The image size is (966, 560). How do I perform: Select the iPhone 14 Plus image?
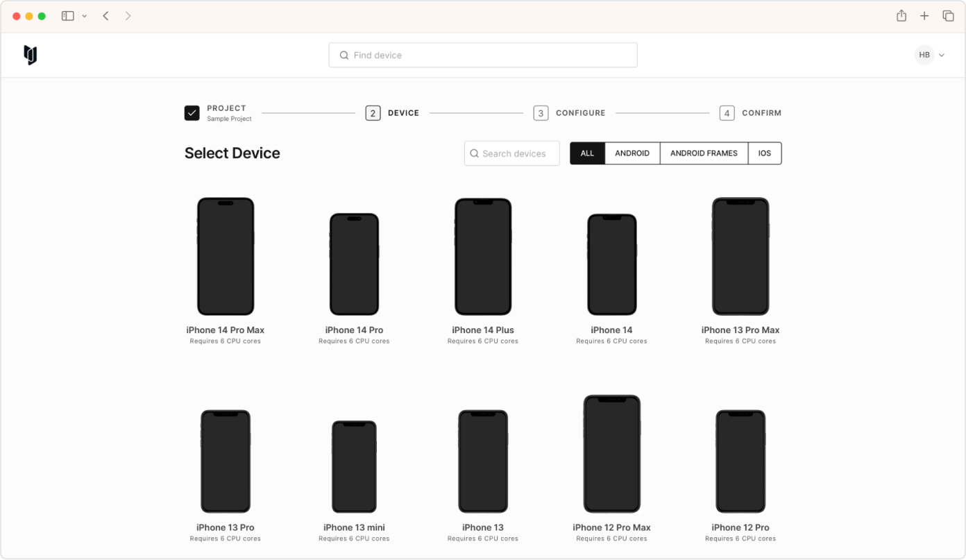click(x=483, y=256)
